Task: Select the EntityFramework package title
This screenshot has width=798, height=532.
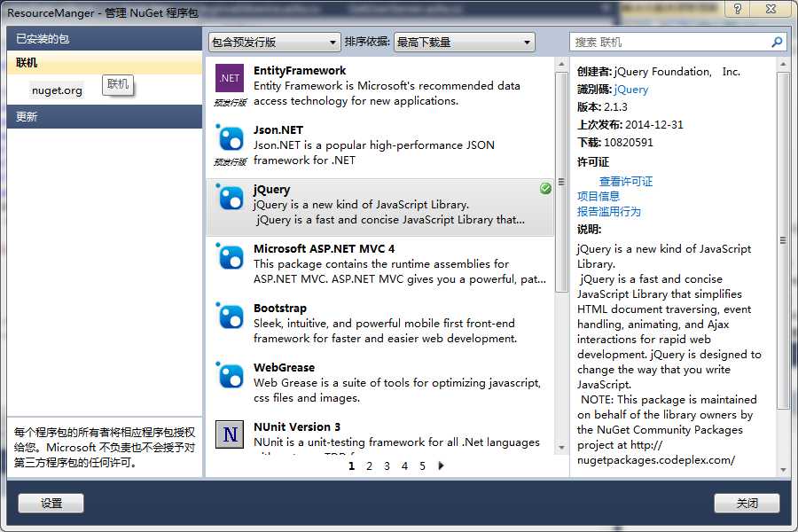Action: pos(300,70)
